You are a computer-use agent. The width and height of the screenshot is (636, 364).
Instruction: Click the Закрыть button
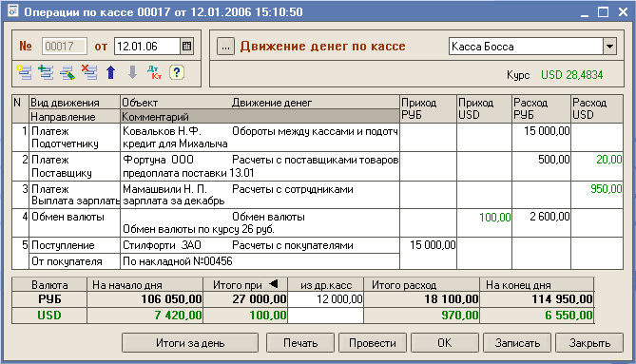click(589, 343)
